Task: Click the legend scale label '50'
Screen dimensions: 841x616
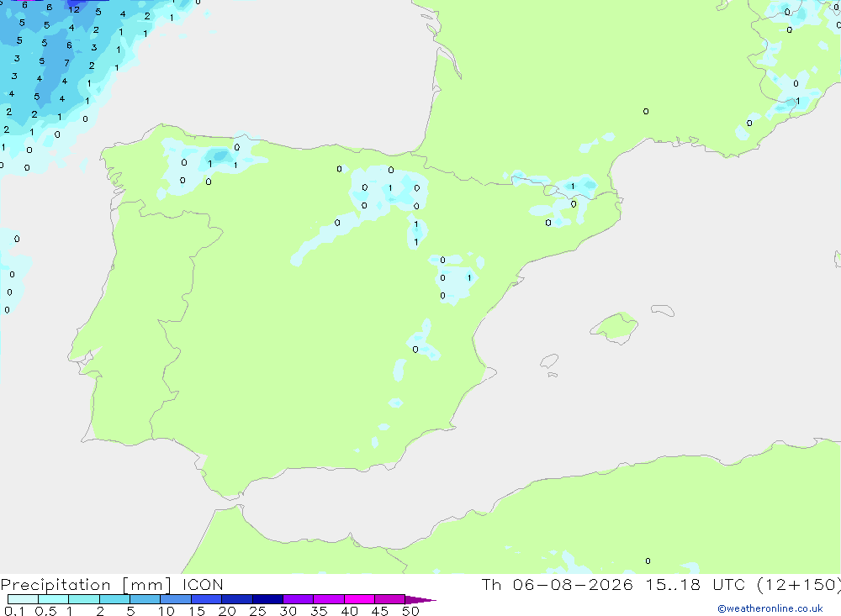Action: point(410,611)
